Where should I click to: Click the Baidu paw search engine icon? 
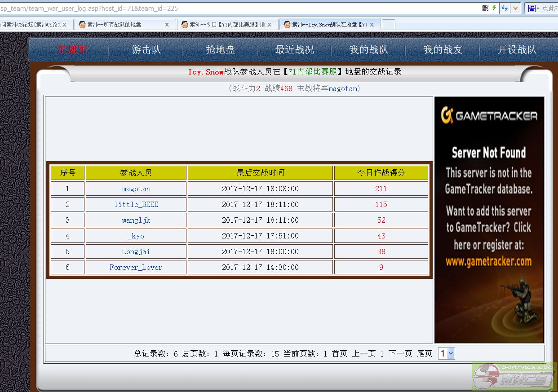click(532, 8)
